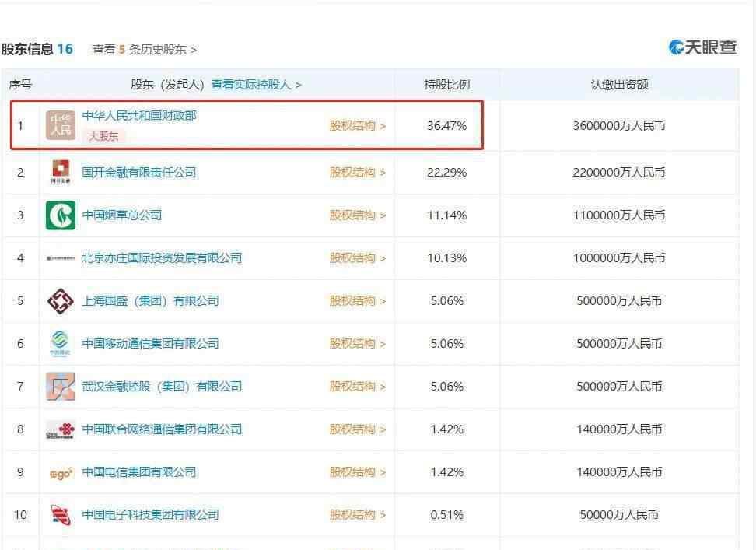Click the 持股比例 column header

pyautogui.click(x=447, y=85)
